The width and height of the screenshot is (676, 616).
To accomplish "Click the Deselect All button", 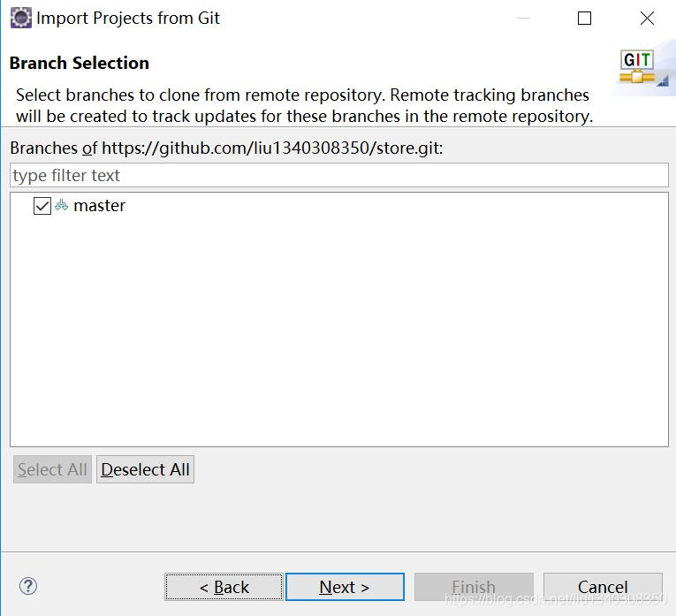I will coord(145,469).
